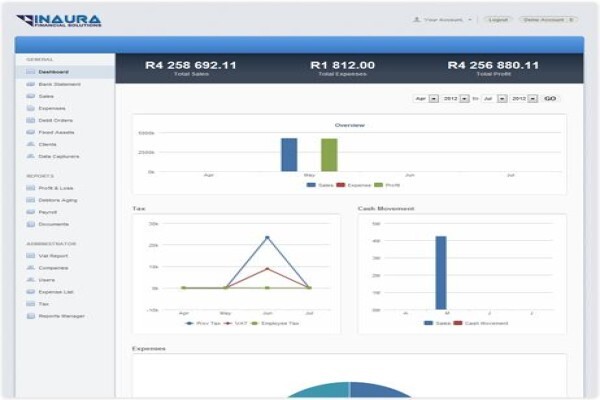The image size is (600, 400).
Task: Open the Expense List page
Action: click(56, 292)
